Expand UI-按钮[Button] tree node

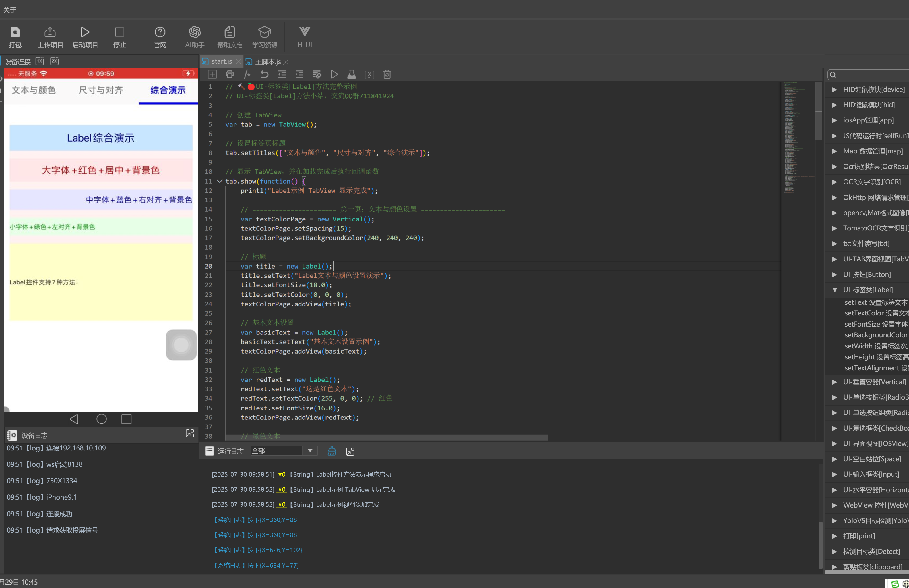(x=834, y=274)
